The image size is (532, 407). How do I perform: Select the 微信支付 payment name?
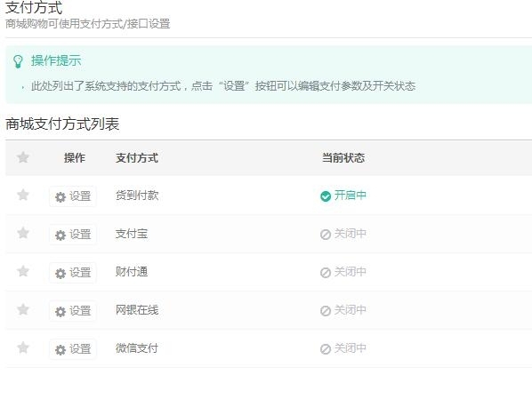click(x=137, y=348)
